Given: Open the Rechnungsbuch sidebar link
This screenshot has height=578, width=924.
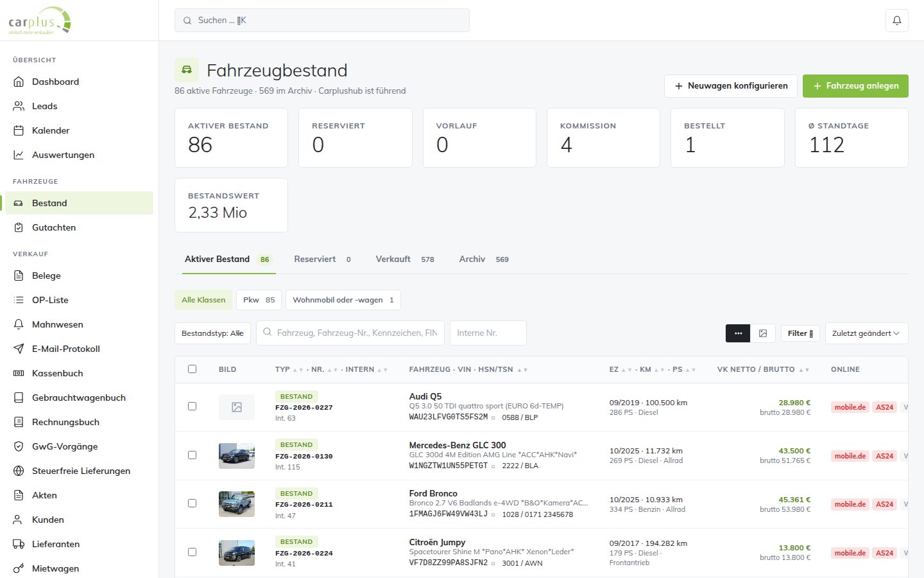Looking at the screenshot, I should tap(80, 422).
